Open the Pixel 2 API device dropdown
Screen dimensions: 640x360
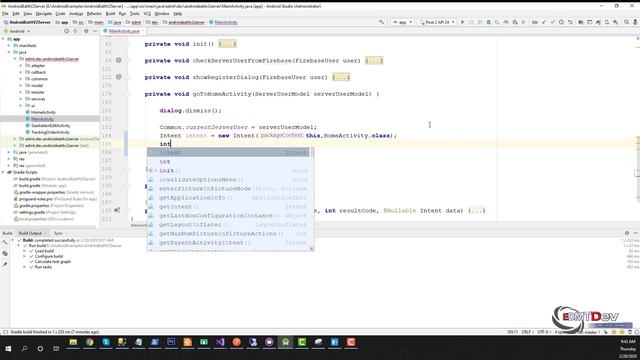tap(437, 22)
